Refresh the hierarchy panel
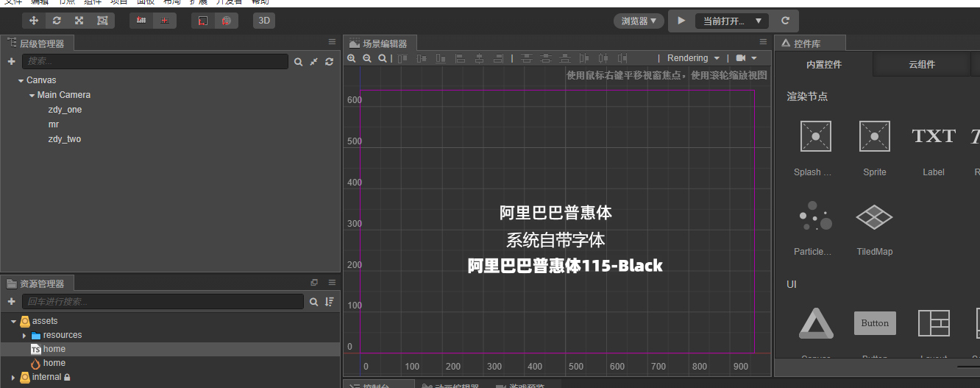980x388 pixels. tap(329, 62)
